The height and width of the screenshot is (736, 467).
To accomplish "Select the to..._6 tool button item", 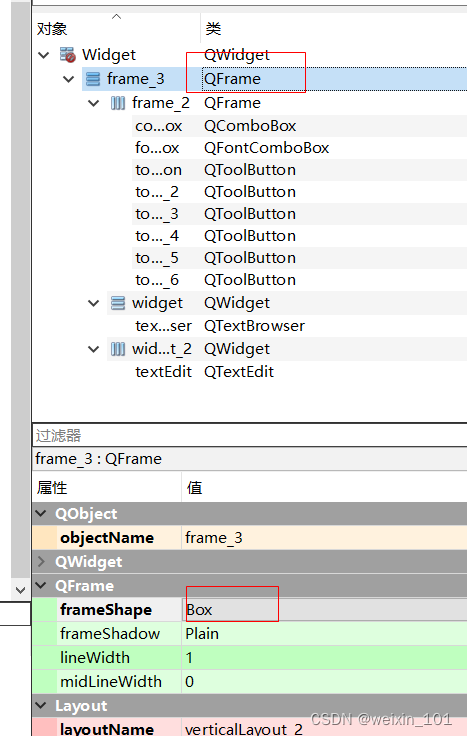I will (157, 280).
